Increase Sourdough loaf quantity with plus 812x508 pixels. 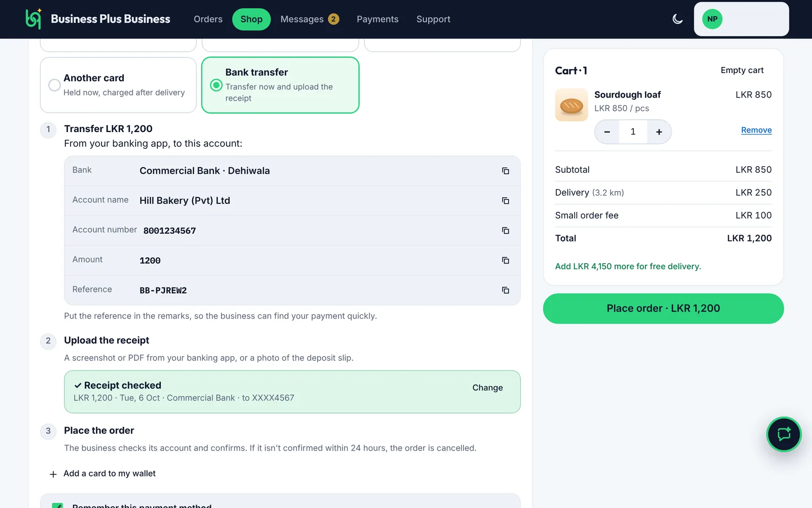(x=659, y=132)
